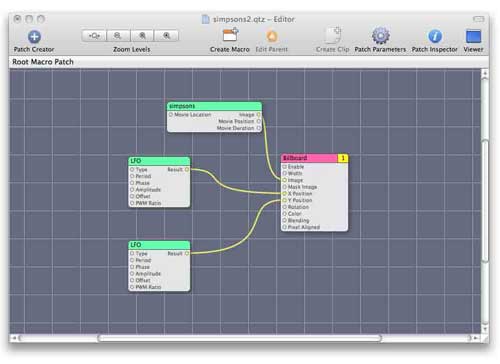Click the Create Clip toolbar icon
Screen dimensions: 500x364
(x=333, y=35)
